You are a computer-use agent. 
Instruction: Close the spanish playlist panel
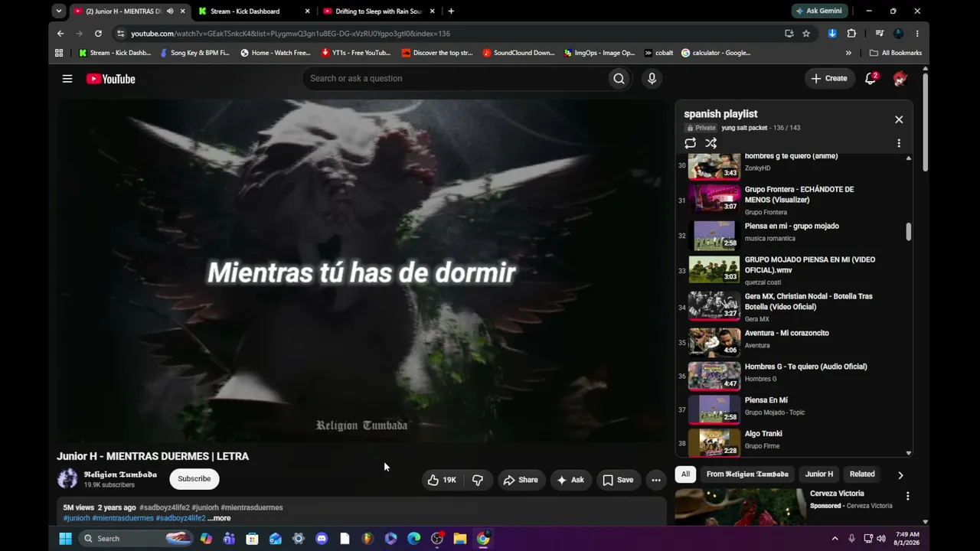tap(899, 119)
